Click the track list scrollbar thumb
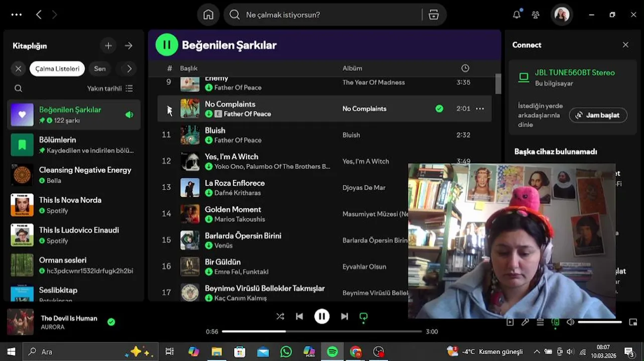644x361 pixels. [498, 84]
